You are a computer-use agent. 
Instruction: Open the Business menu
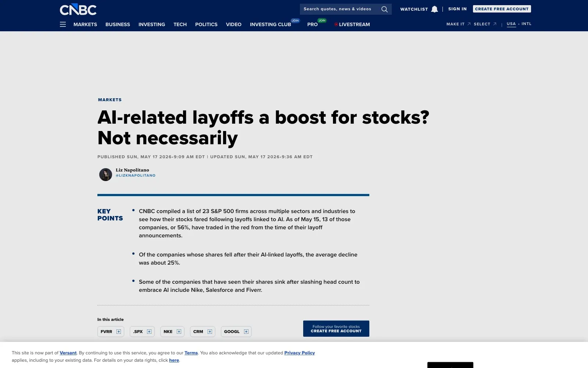(x=118, y=24)
